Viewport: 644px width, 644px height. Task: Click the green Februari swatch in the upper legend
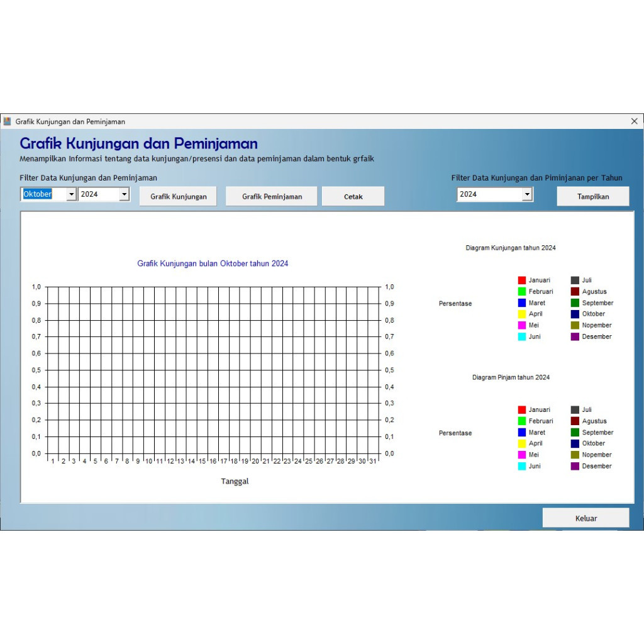point(521,291)
